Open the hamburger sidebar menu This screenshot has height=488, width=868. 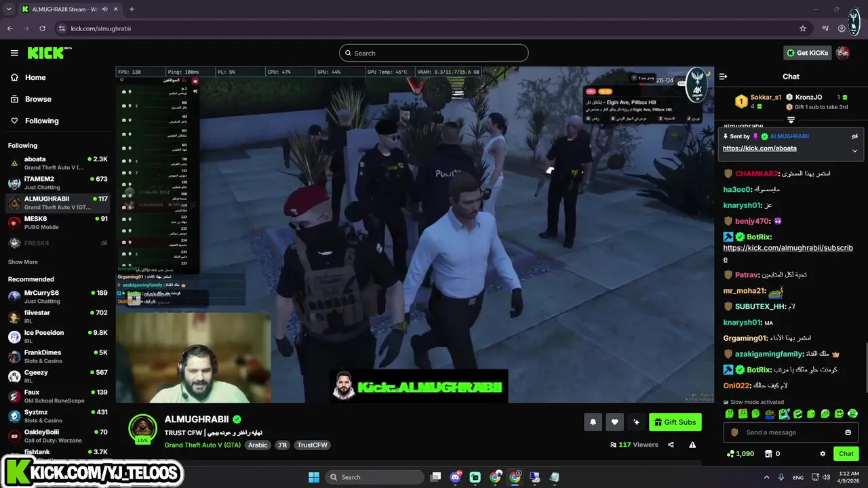pos(14,53)
